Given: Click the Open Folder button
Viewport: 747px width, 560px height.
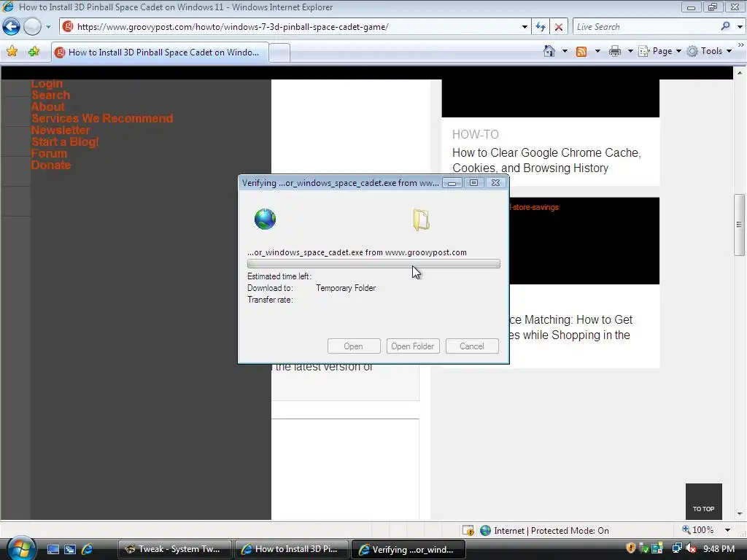Looking at the screenshot, I should [413, 346].
